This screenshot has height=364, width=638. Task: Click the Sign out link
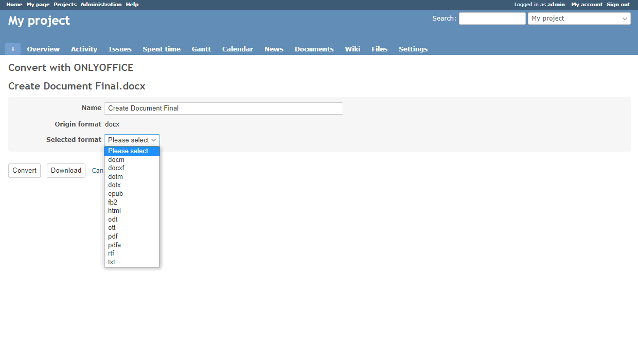pos(618,5)
